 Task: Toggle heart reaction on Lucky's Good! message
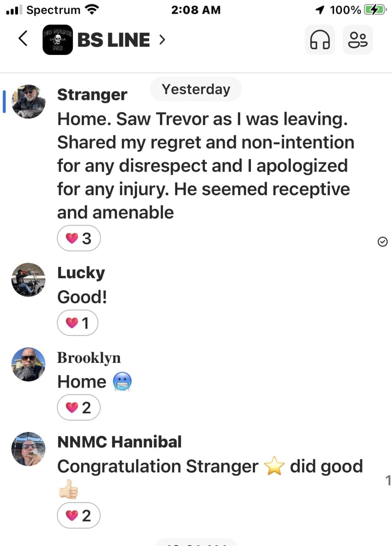[x=77, y=323]
